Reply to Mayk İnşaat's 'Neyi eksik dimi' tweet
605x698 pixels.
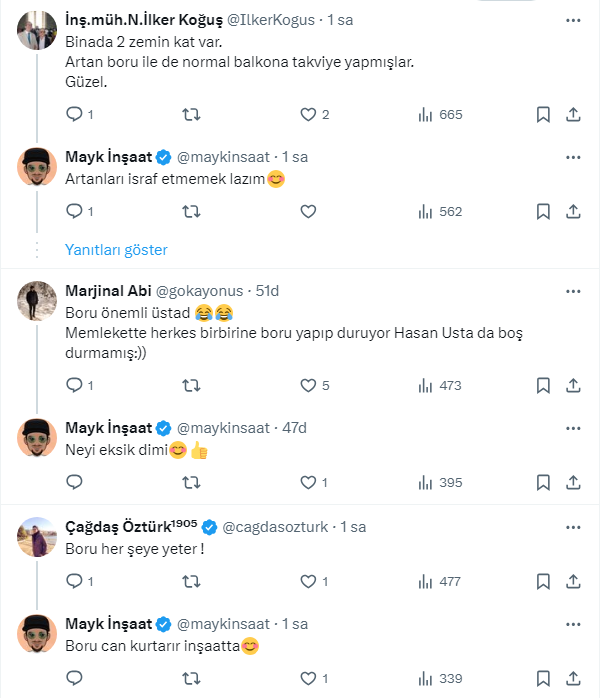coord(74,483)
